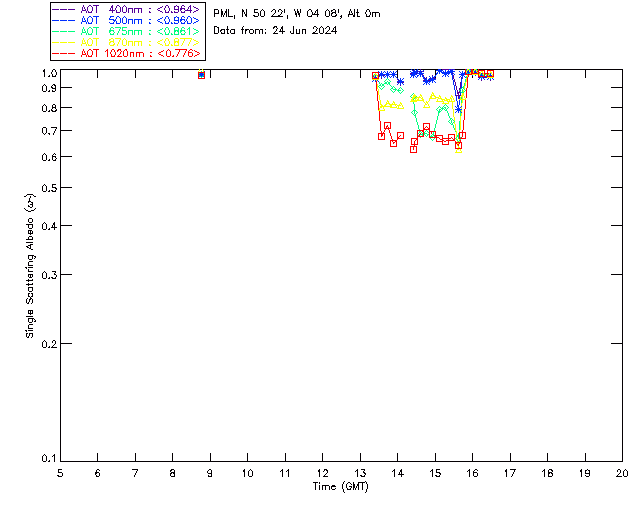Screen dimensions: 640x512
Task: Click the x-axis tick label '7'
Action: [x=135, y=473]
